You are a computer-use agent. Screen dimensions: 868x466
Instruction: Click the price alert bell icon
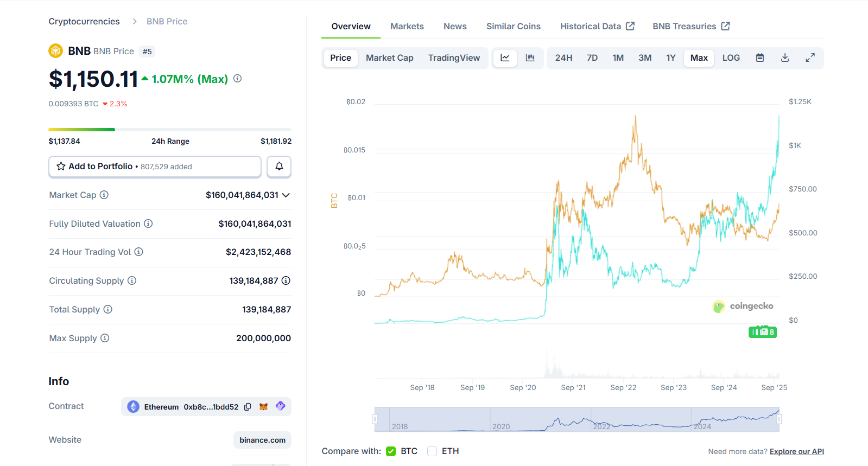click(x=279, y=167)
